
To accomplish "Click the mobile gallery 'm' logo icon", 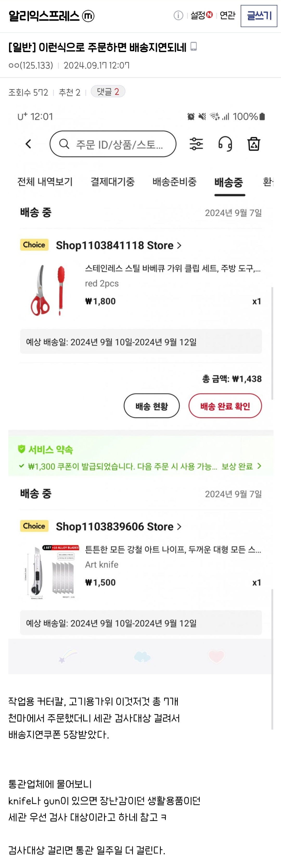I will (x=88, y=16).
